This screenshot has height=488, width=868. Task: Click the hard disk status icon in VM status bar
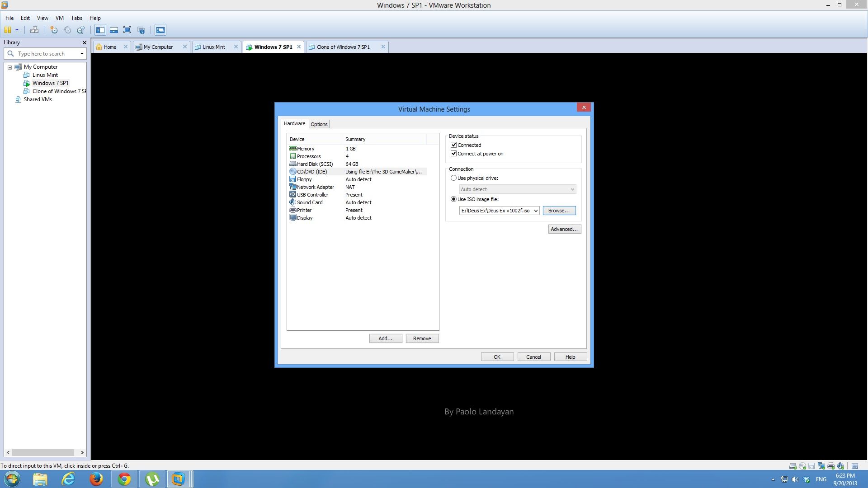(x=793, y=466)
